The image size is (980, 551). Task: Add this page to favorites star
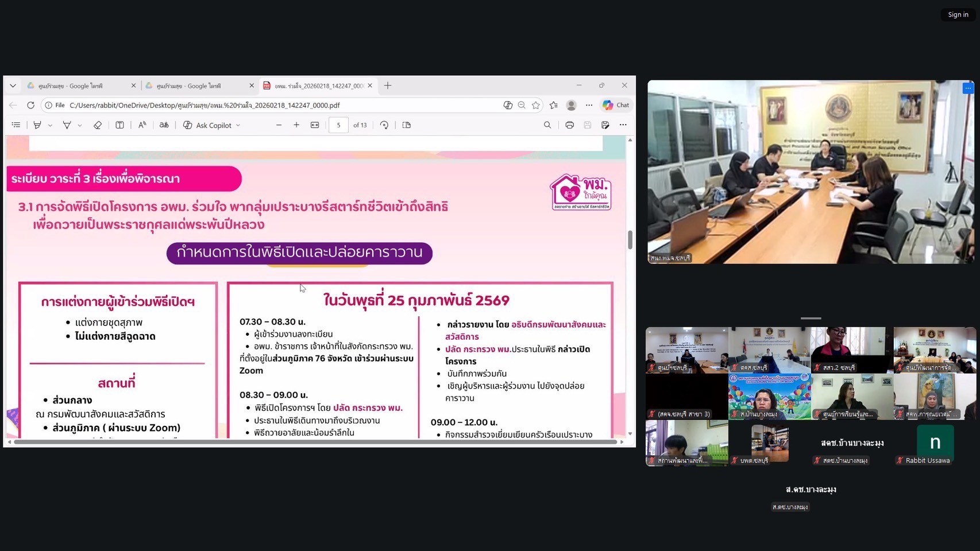click(x=536, y=105)
